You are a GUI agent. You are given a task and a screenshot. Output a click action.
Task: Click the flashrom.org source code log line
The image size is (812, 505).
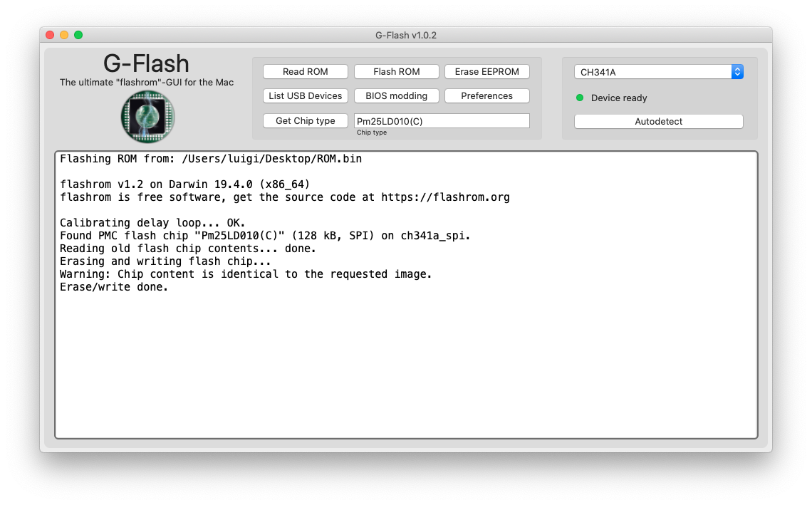coord(285,197)
